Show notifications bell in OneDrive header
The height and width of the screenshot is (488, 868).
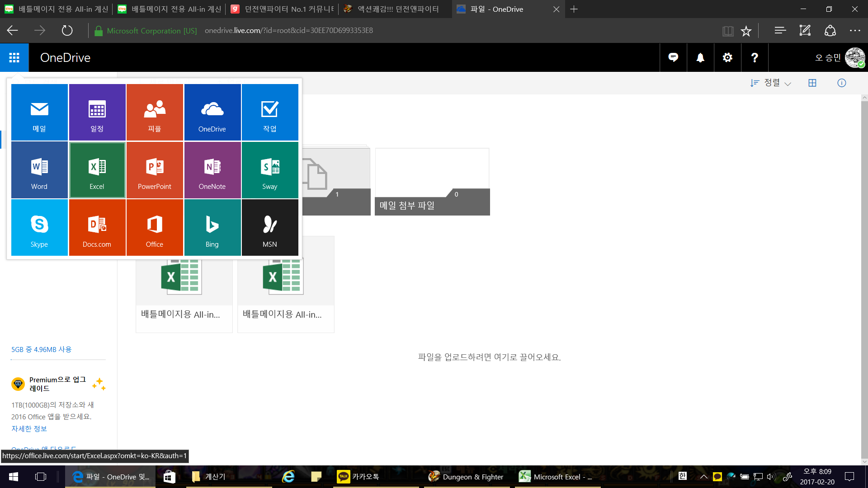[700, 57]
